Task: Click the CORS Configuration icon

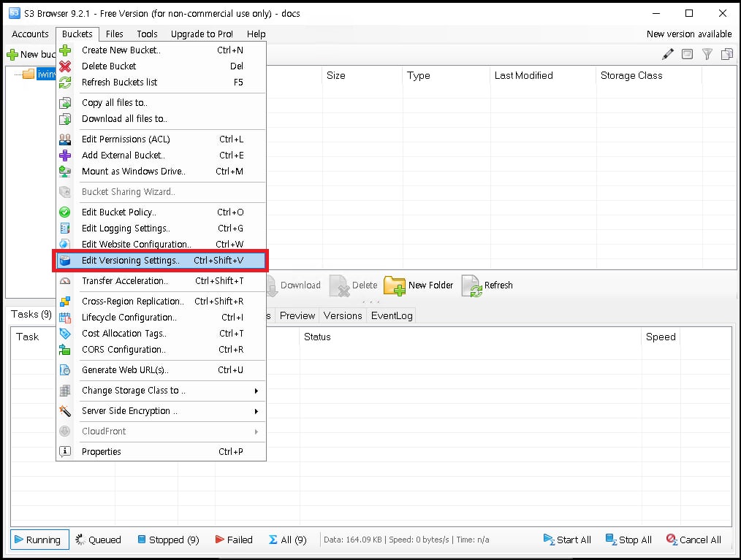Action: point(65,350)
